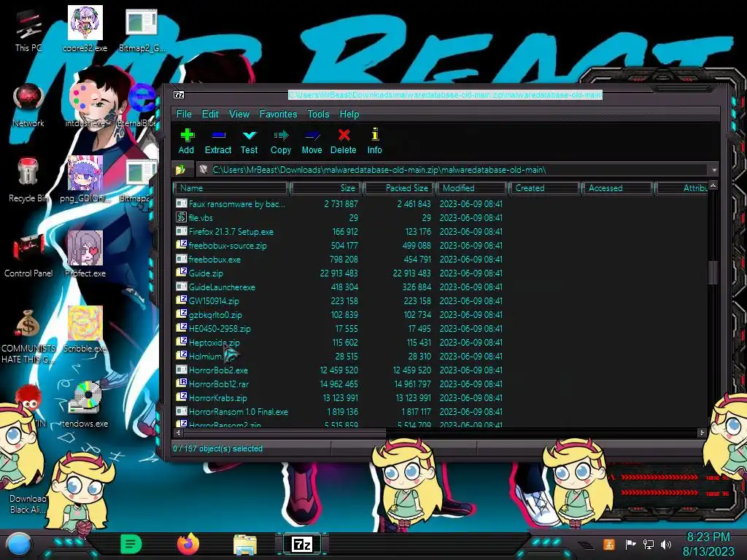The height and width of the screenshot is (560, 747).
Task: Go up one folder level icon
Action: tap(181, 169)
